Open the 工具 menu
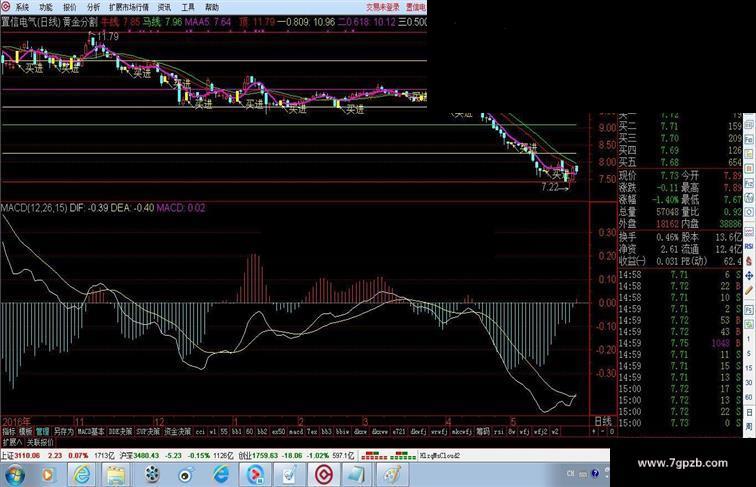756x487 pixels. point(188,7)
